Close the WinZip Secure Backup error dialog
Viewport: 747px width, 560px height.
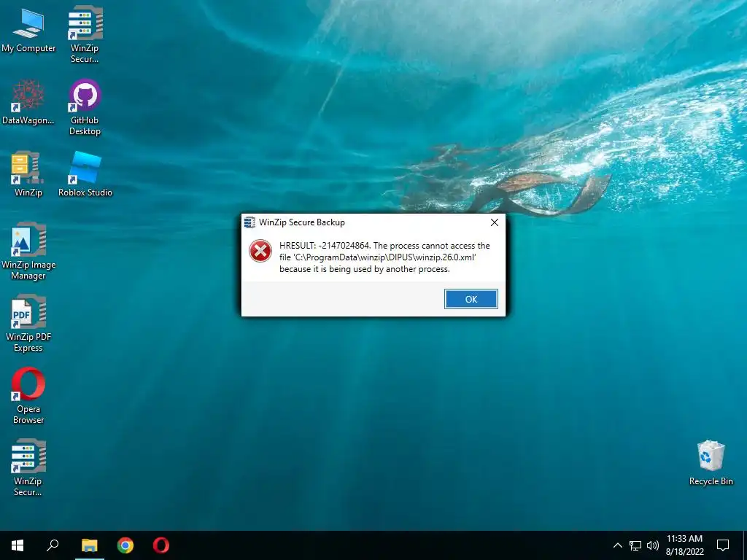[495, 222]
